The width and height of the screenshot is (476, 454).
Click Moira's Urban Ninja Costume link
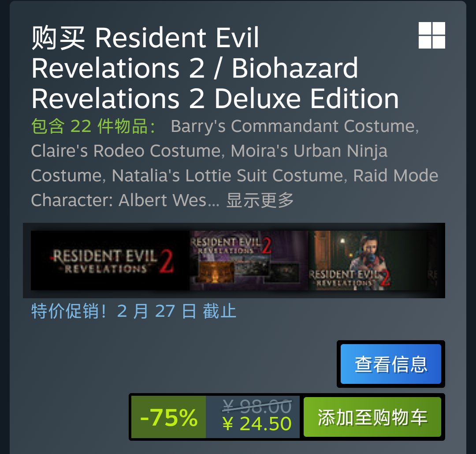pos(309,151)
